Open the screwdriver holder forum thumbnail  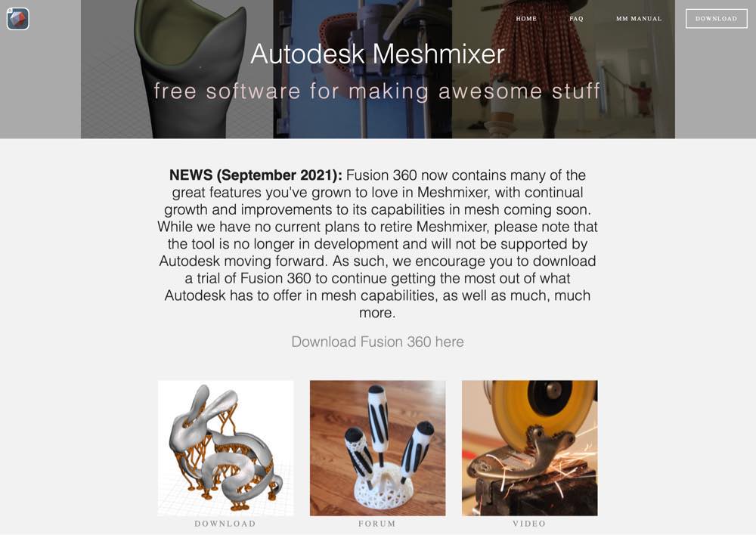click(x=377, y=448)
